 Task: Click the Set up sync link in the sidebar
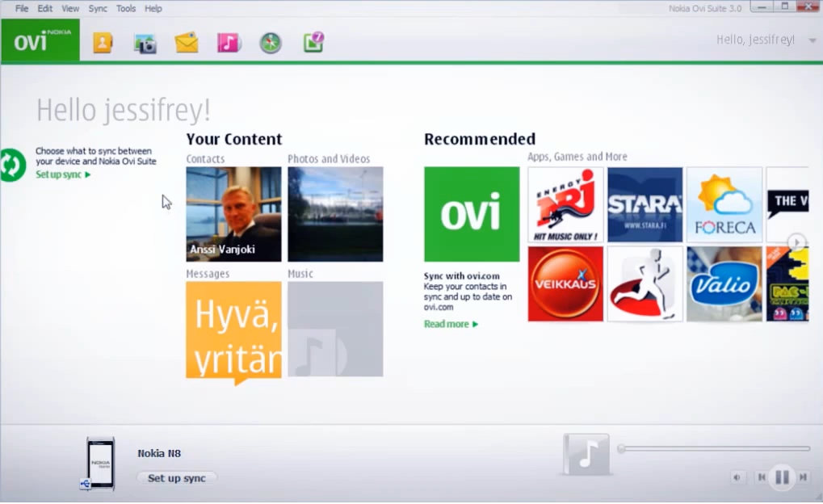58,174
